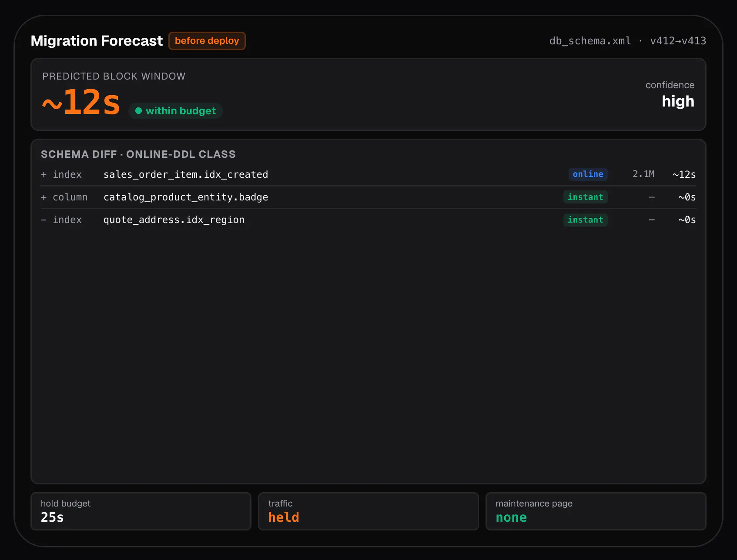This screenshot has height=560, width=737.
Task: Click the confidence 'high' value
Action: tap(678, 101)
